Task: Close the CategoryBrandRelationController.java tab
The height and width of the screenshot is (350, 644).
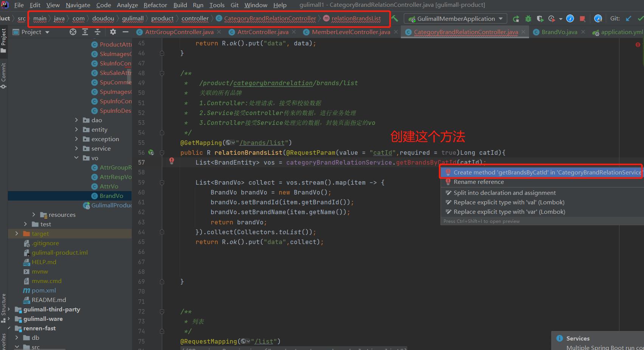Action: pyautogui.click(x=523, y=32)
